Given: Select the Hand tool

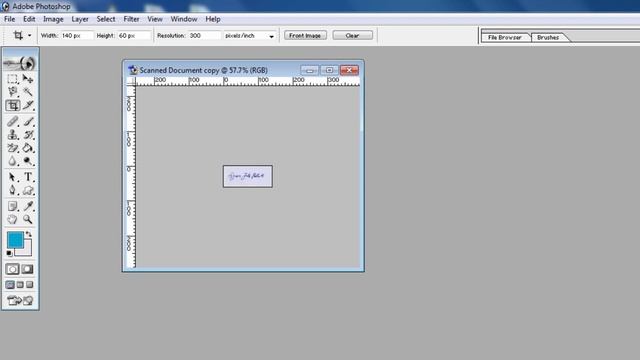Looking at the screenshot, I should [x=12, y=219].
